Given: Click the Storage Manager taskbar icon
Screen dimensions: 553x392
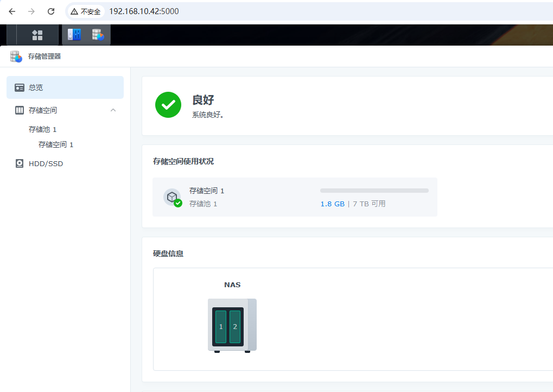Looking at the screenshot, I should click(x=98, y=35).
